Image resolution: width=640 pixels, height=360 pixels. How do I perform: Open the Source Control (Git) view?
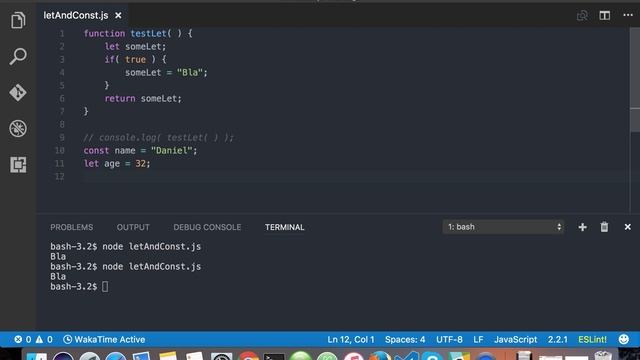coord(18,93)
